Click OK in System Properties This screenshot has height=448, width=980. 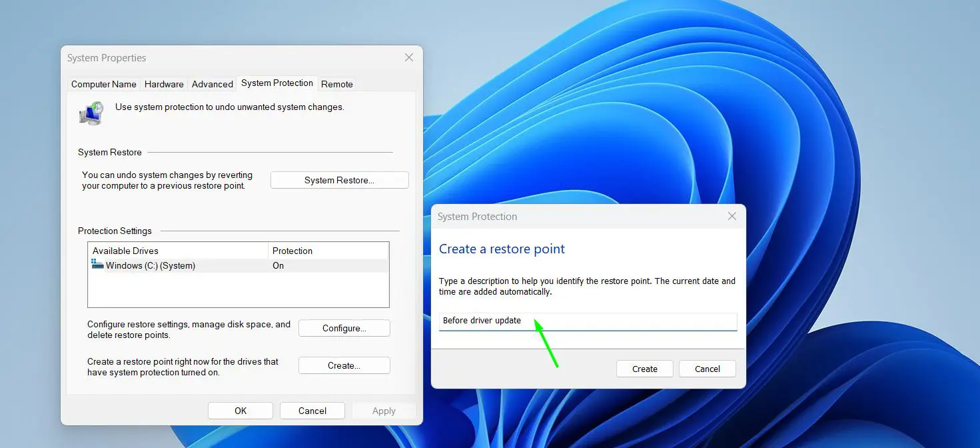coord(240,410)
